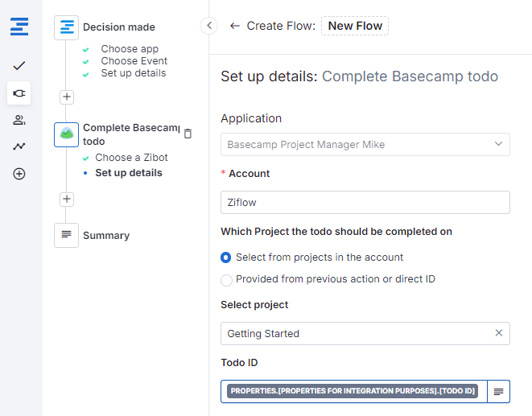Choose 'Provided from previous action or direct ID'
This screenshot has width=532, height=416.
226,279
